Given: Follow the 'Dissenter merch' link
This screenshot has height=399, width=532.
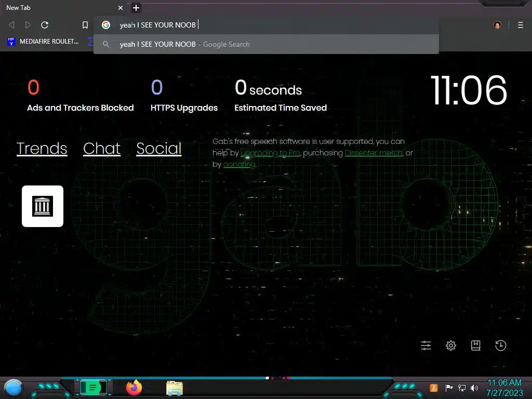Looking at the screenshot, I should tap(374, 153).
